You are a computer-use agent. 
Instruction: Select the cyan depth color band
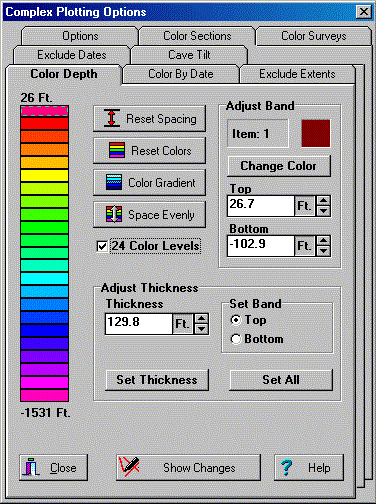click(x=44, y=278)
